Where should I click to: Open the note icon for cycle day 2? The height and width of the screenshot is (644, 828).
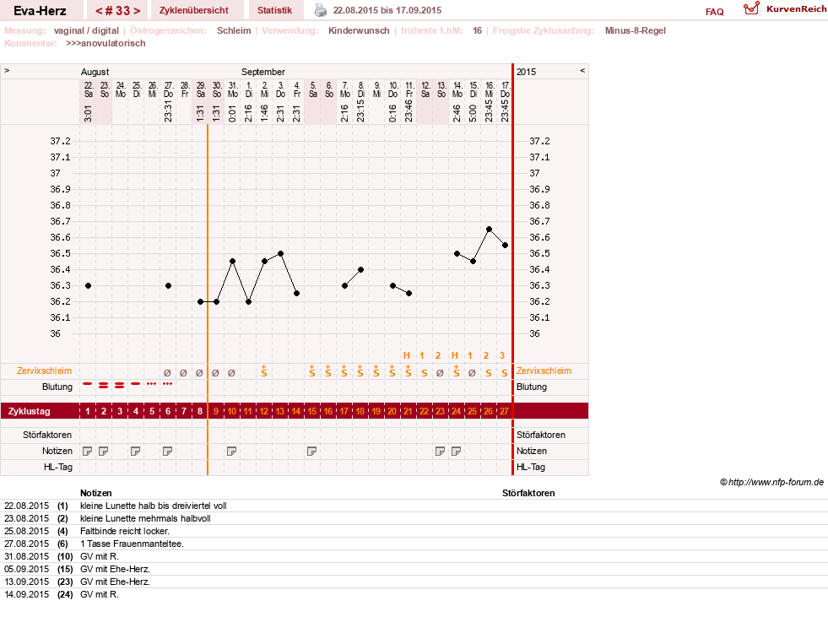pos(104,452)
